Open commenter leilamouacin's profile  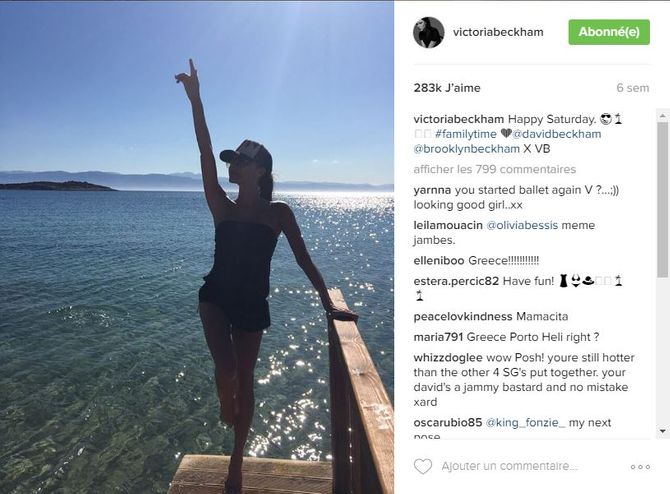point(448,225)
